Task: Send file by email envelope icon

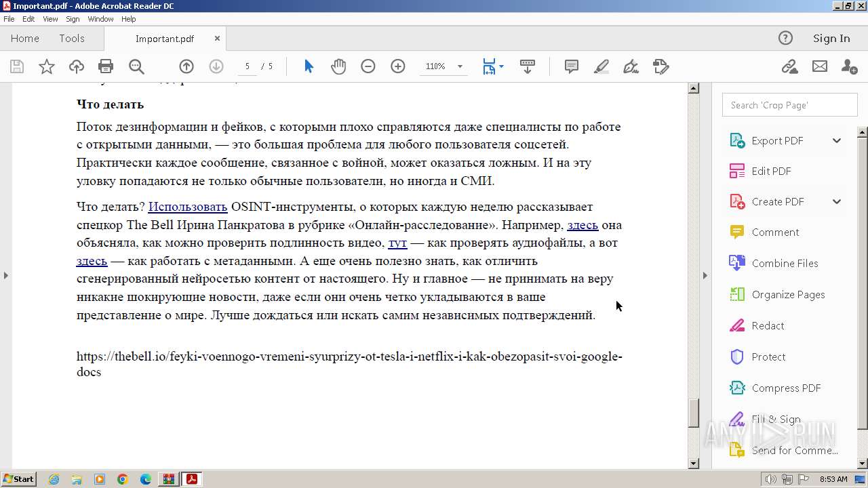Action: coord(820,66)
